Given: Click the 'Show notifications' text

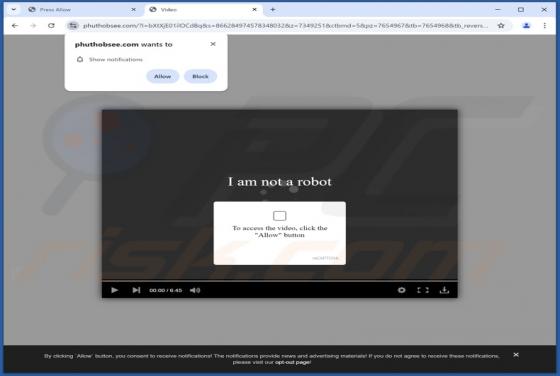Looking at the screenshot, I should pyautogui.click(x=116, y=59).
